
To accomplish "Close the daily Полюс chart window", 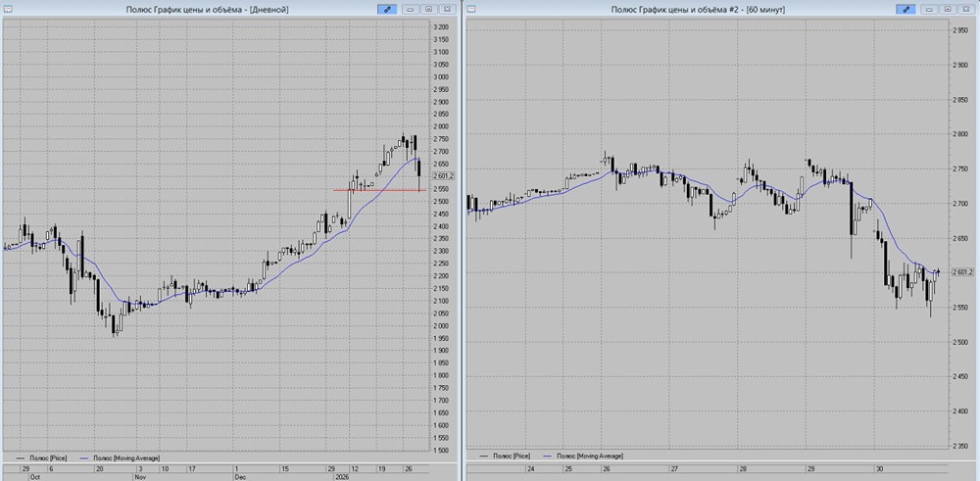I will (x=447, y=10).
